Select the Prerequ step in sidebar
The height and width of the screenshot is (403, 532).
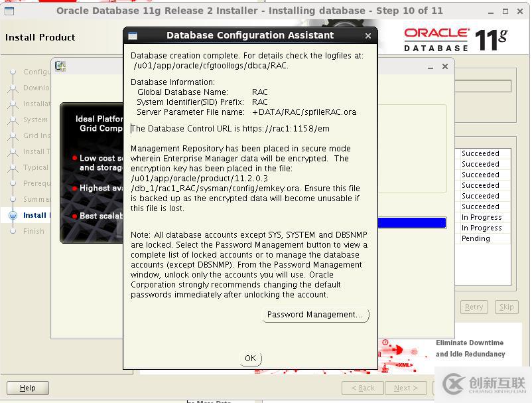[x=36, y=183]
